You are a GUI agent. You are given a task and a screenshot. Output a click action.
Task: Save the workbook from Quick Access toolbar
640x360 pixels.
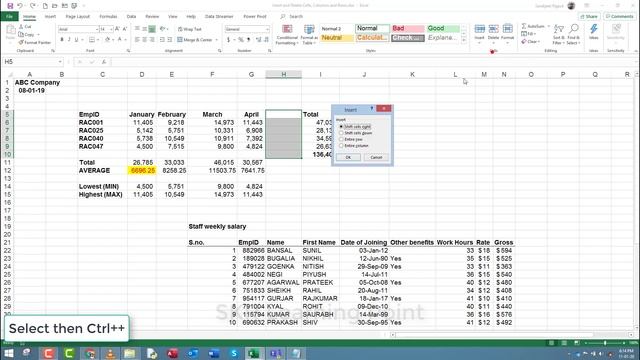[x=10, y=6]
